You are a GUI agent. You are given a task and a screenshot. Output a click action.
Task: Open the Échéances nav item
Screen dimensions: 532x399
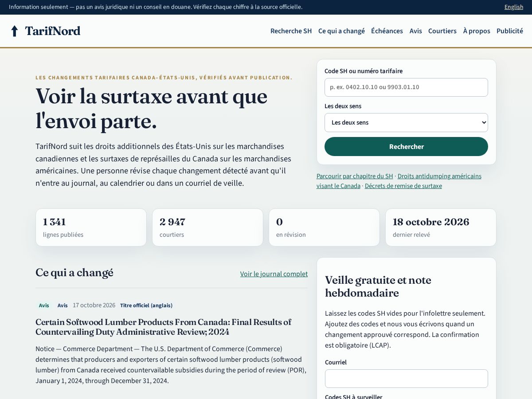387,31
